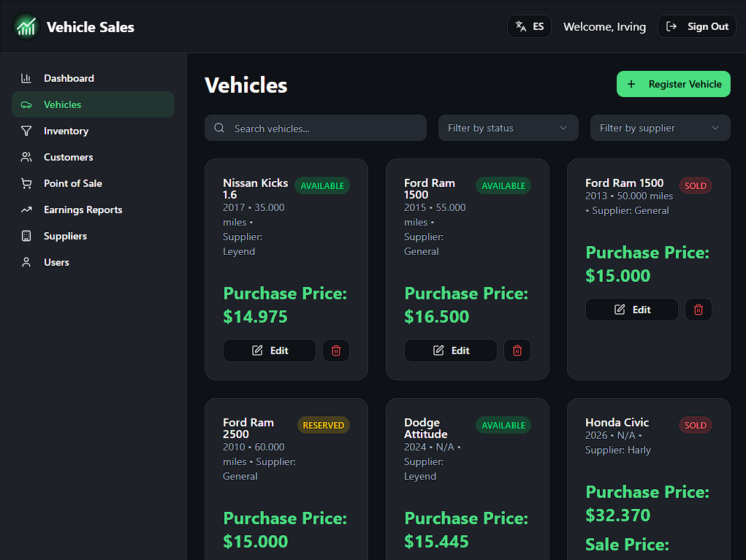Click the Point of Sale cart icon
The image size is (746, 560).
click(x=26, y=183)
